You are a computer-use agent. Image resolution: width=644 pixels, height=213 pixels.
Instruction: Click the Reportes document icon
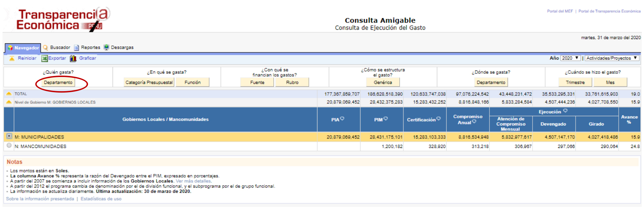click(76, 48)
